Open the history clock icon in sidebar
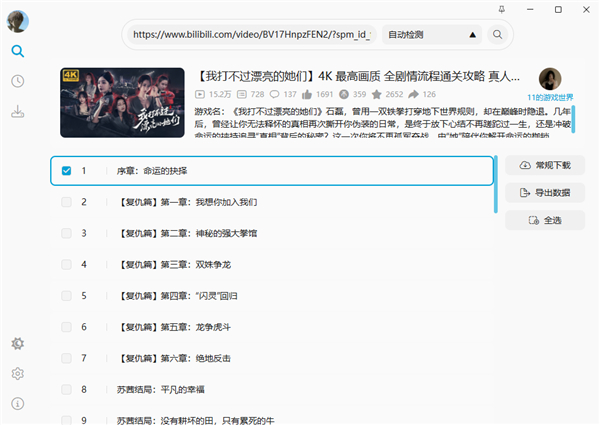Screen dimensions: 600x425 (x=18, y=81)
